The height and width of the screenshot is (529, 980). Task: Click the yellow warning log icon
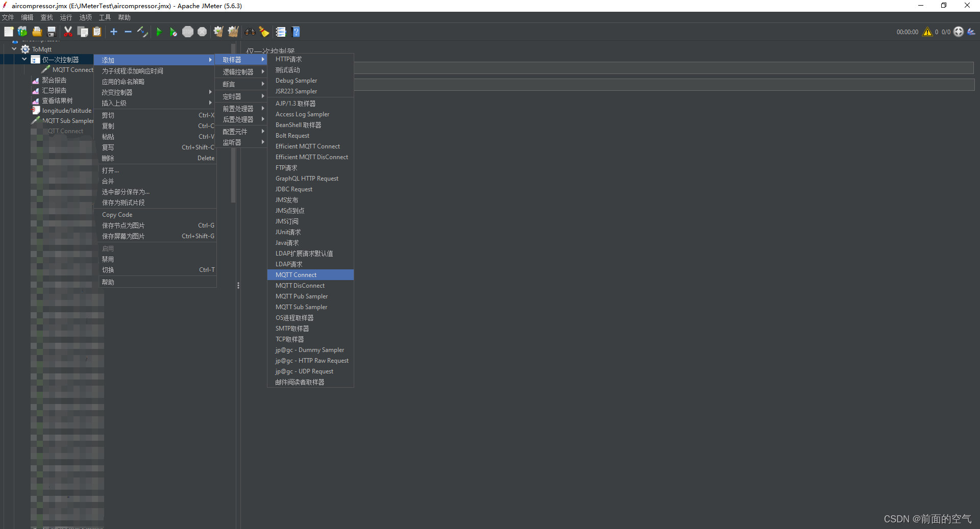[x=927, y=32]
